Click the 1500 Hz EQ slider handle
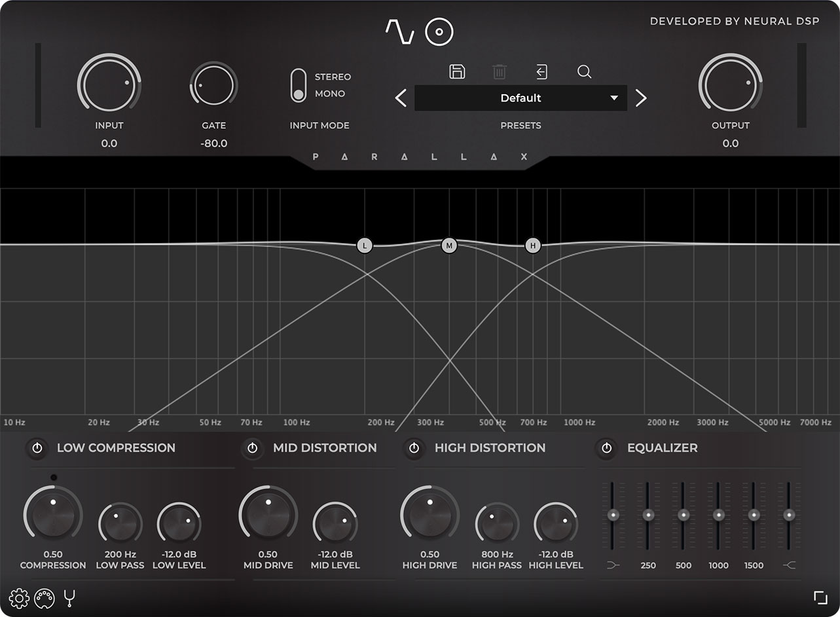This screenshot has width=840, height=617. [754, 515]
